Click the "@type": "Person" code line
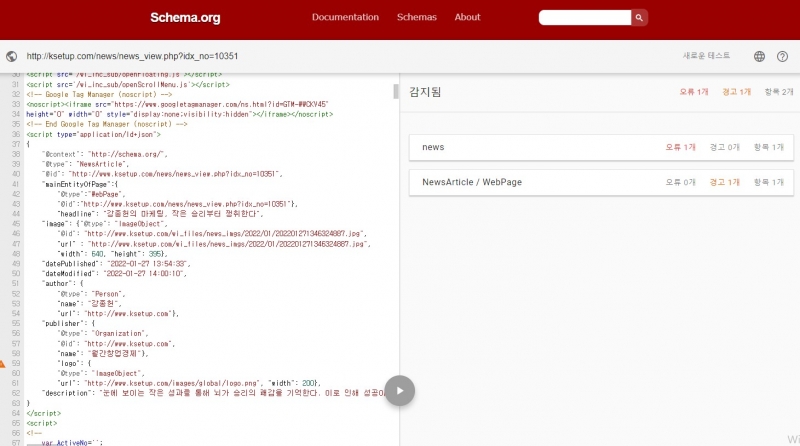 point(91,294)
